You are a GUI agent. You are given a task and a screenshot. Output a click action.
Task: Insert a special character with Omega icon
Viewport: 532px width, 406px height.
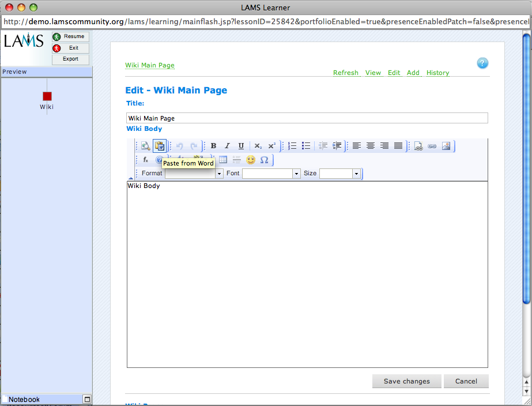point(265,160)
